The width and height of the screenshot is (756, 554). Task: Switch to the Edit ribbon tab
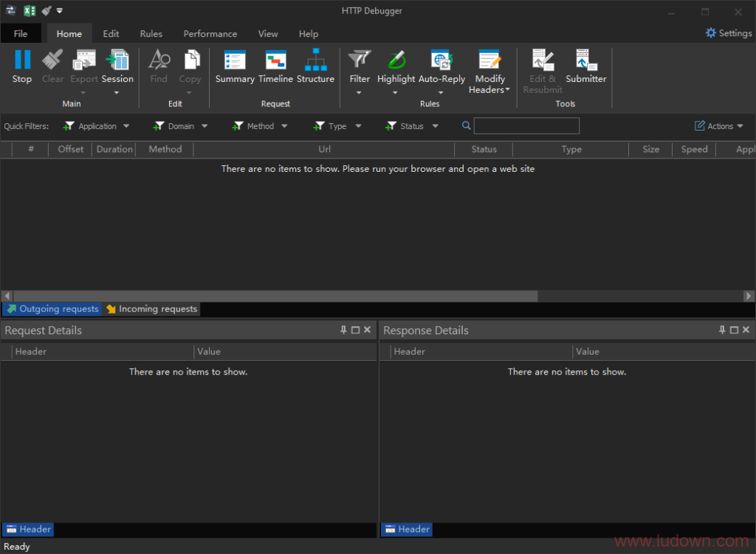pyautogui.click(x=111, y=34)
